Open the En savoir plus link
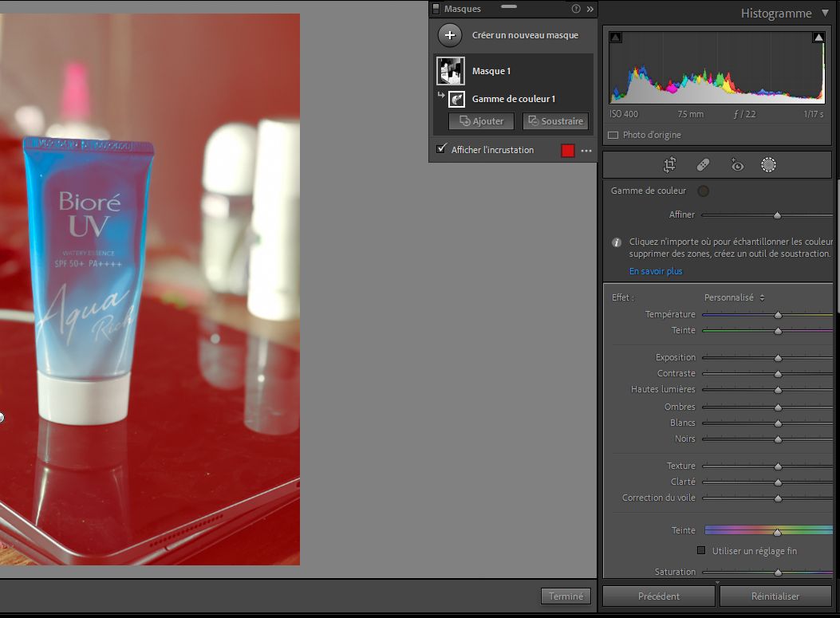The width and height of the screenshot is (840, 618). 656,271
